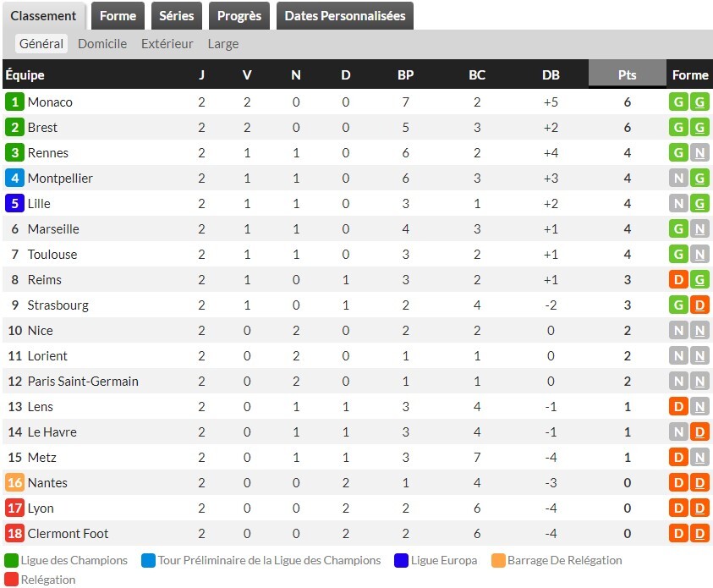Select the Domicile sub-filter

tap(102, 44)
